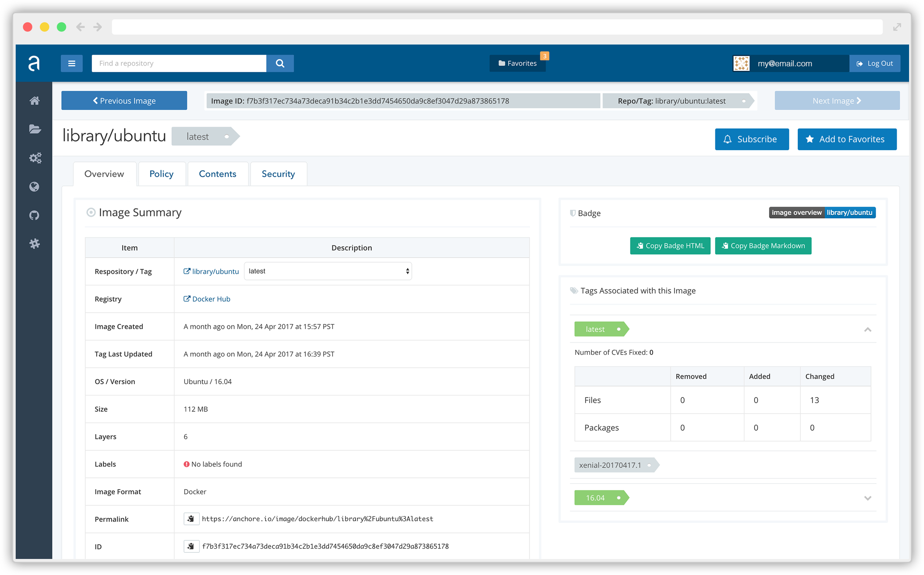Click the xenial-20170417.1 tag label

(x=616, y=465)
